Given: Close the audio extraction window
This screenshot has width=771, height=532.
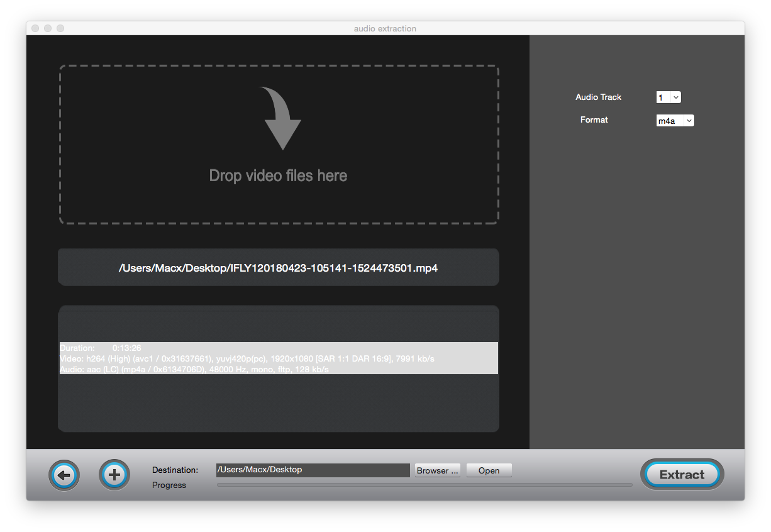Looking at the screenshot, I should click(x=35, y=28).
